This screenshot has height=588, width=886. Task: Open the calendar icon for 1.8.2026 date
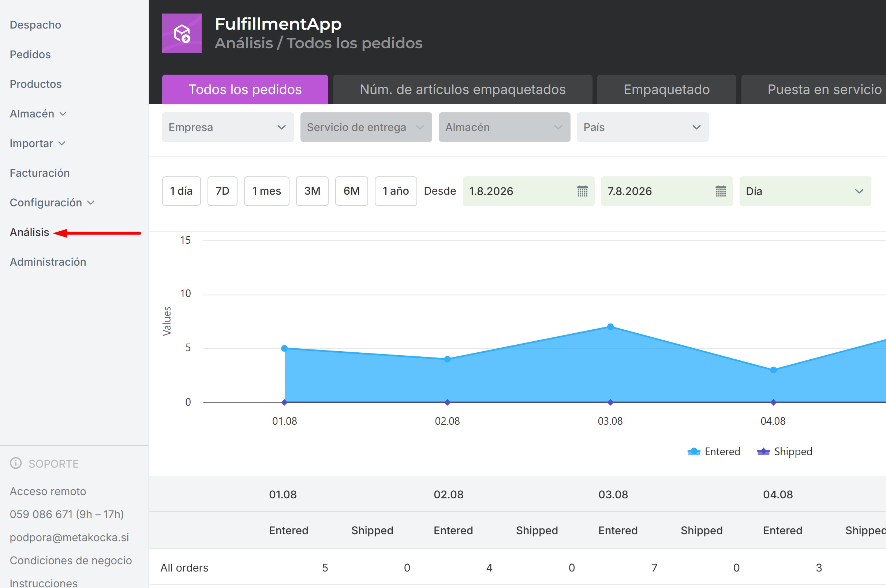[x=582, y=191]
